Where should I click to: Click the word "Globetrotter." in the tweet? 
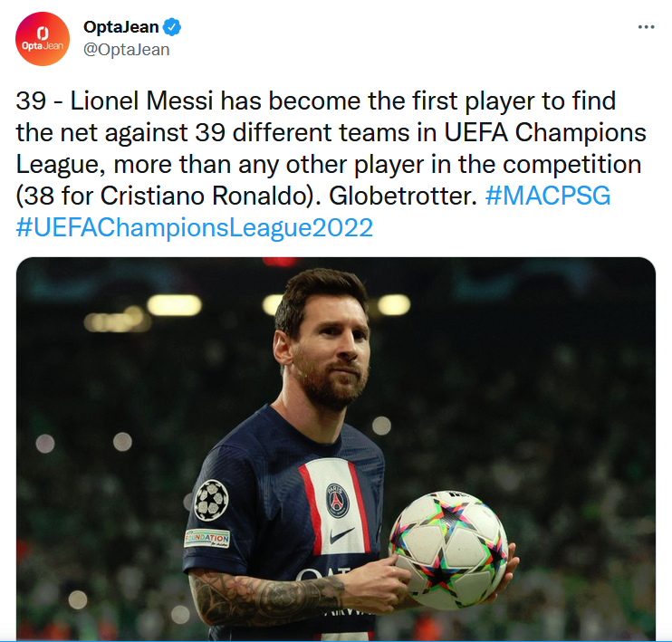[403, 196]
